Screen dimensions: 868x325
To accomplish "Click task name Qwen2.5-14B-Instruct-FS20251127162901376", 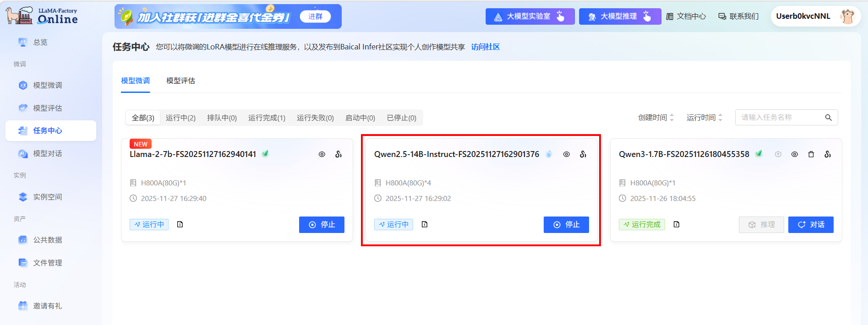I will (457, 154).
